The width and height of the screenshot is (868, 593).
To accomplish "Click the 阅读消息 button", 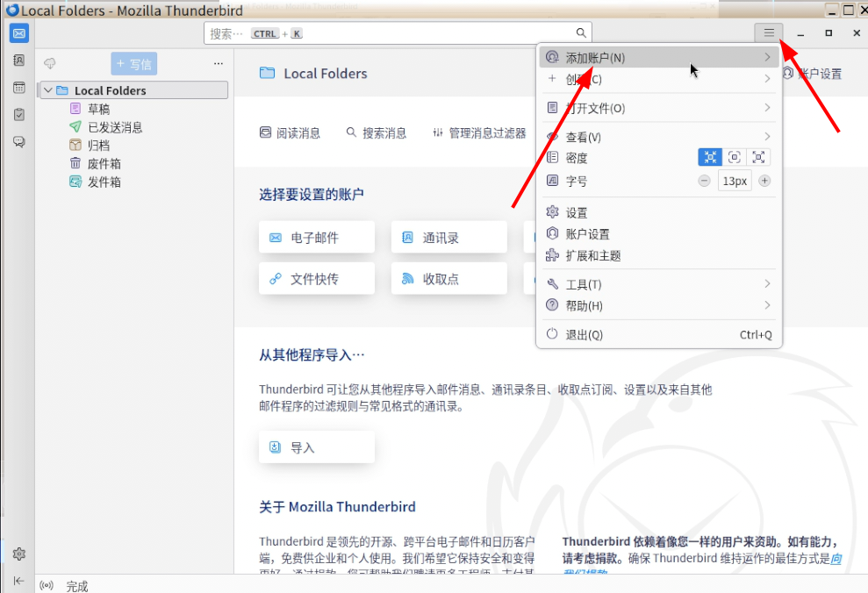I will pyautogui.click(x=291, y=132).
